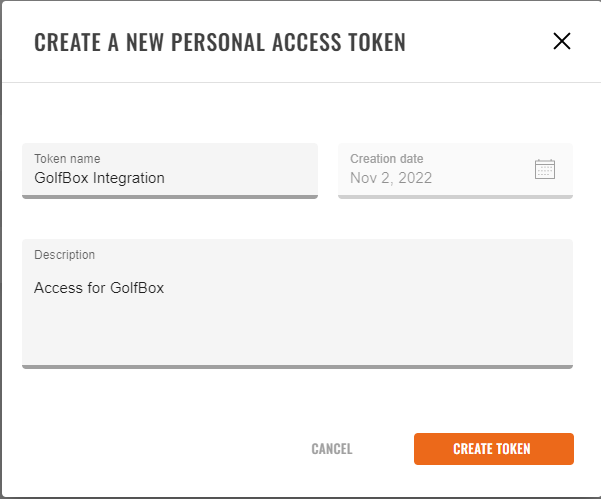
Task: Click the dialog title heading text
Action: click(220, 42)
